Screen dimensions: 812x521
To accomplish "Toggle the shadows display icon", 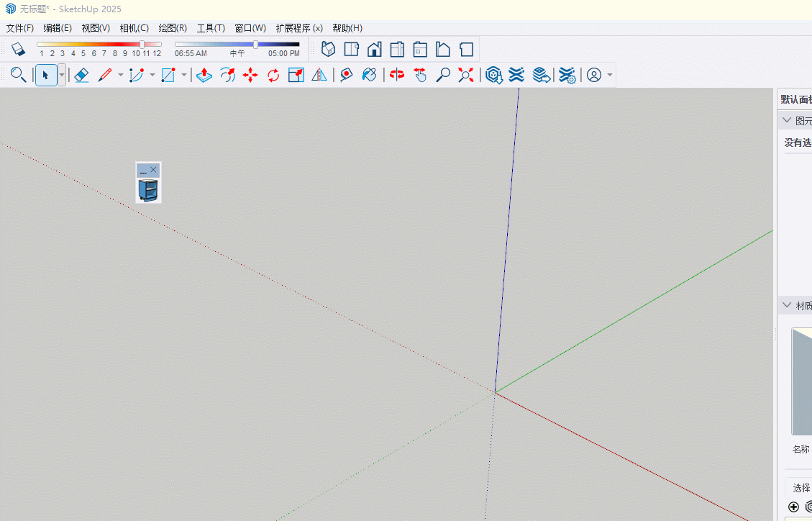I will click(18, 49).
